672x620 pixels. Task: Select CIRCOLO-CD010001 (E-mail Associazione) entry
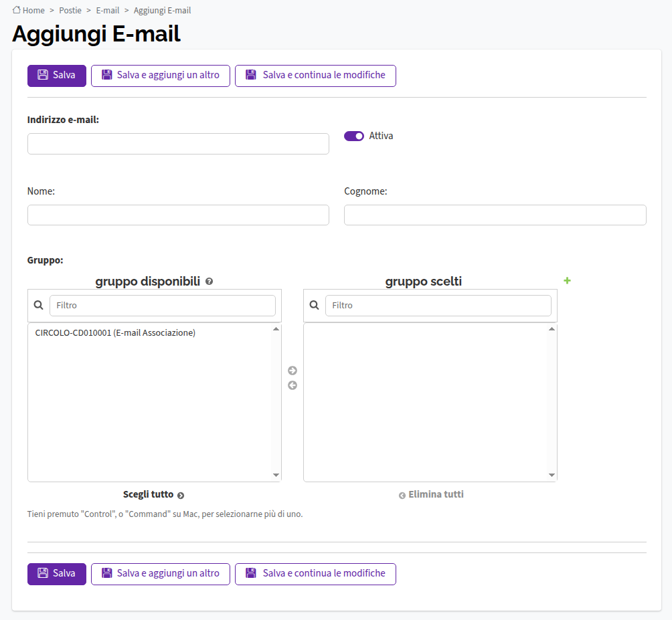click(115, 332)
